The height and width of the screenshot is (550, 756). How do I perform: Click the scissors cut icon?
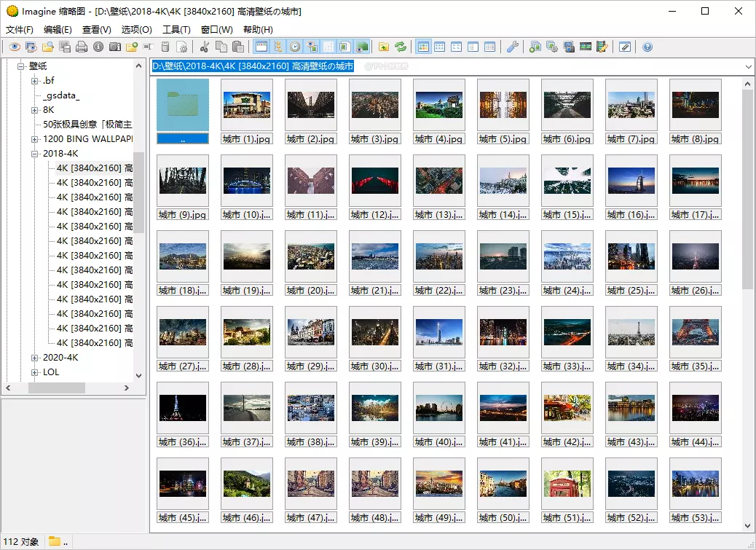(205, 47)
